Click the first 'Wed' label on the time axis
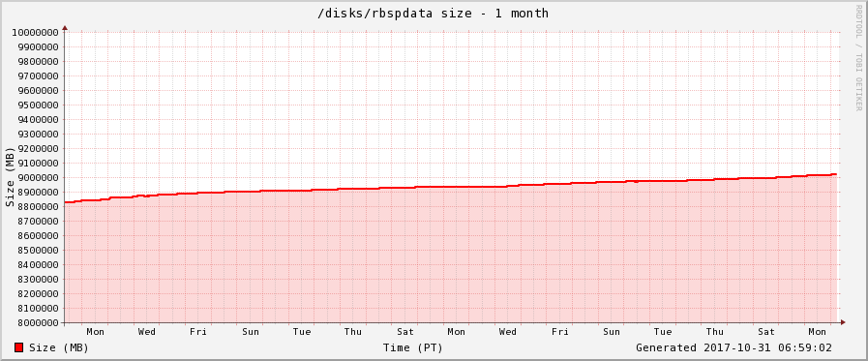The image size is (868, 361). pyautogui.click(x=147, y=332)
